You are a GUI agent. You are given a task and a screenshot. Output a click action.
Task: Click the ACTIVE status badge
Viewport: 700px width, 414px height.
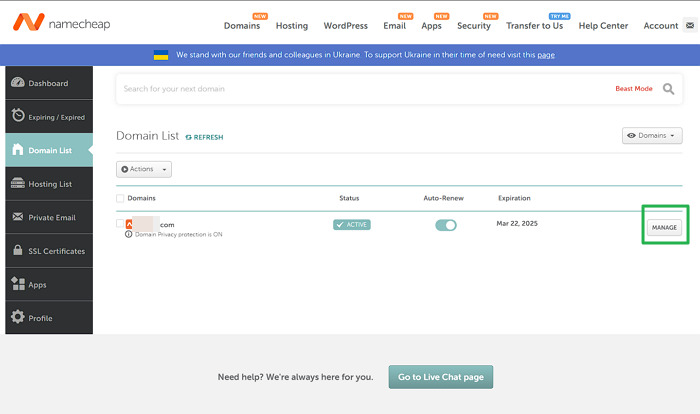click(352, 225)
